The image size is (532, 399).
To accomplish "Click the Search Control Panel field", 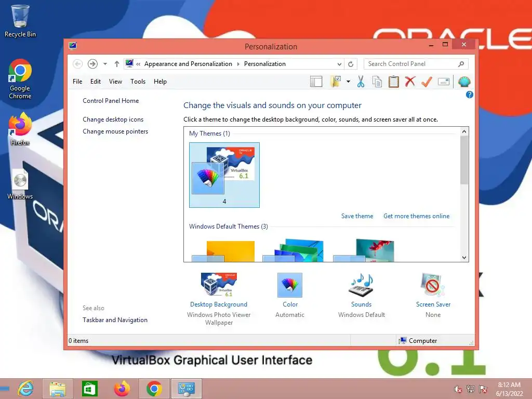I will [x=416, y=64].
